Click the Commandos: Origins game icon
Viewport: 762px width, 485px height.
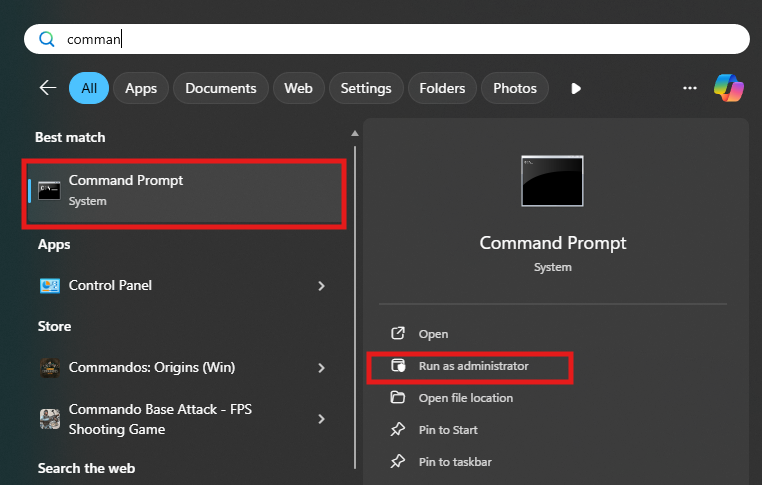coord(50,368)
